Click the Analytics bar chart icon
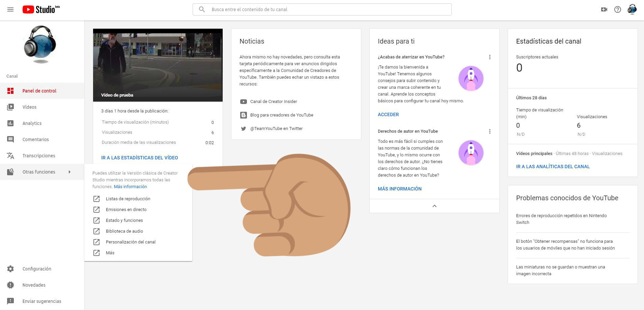The height and width of the screenshot is (310, 644). click(x=10, y=123)
